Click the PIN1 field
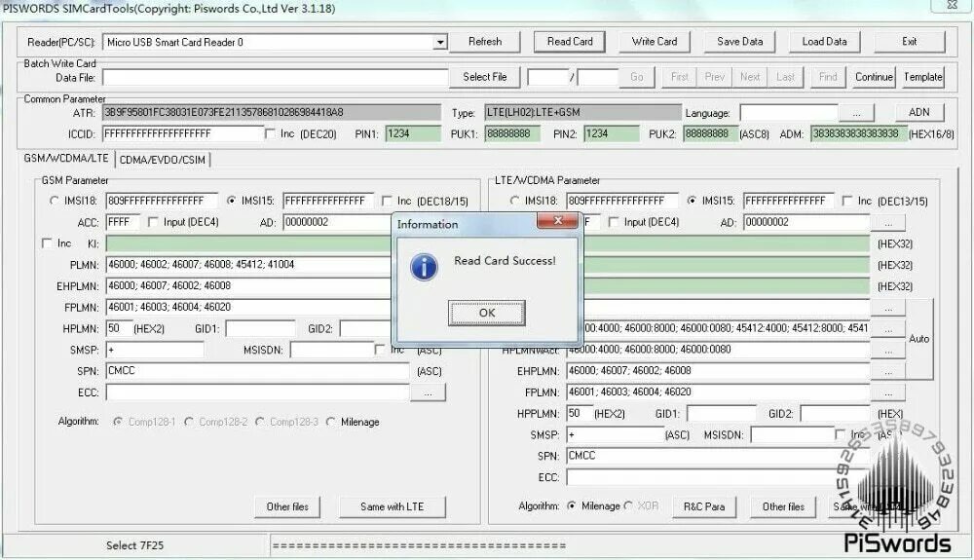This screenshot has height=560, width=974. [413, 133]
